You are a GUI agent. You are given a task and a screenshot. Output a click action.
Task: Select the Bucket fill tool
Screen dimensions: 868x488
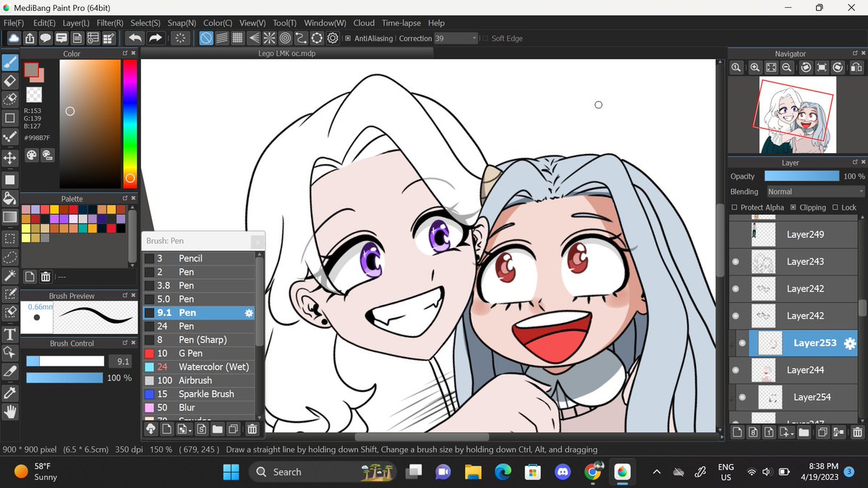click(10, 198)
